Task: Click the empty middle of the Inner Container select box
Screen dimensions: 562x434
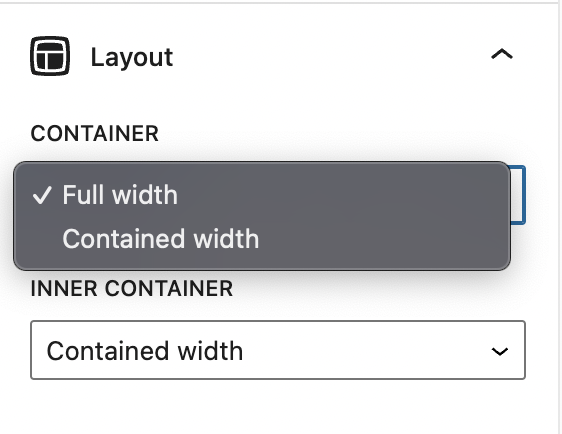Action: (x=366, y=351)
